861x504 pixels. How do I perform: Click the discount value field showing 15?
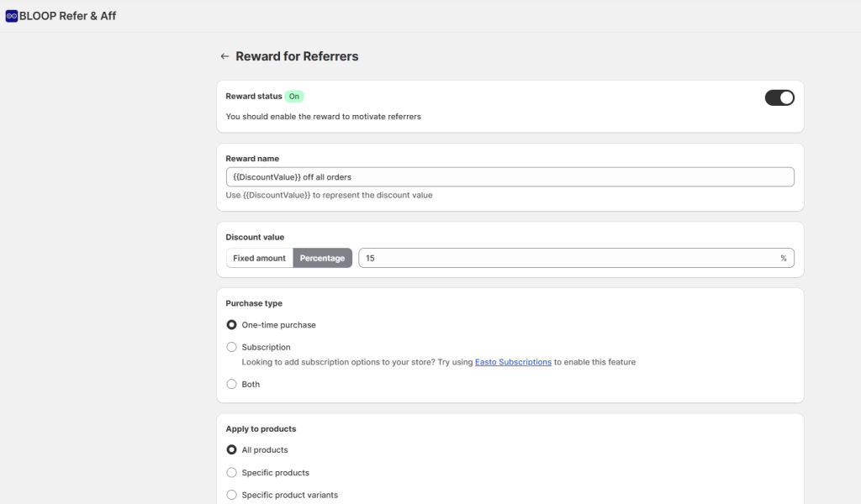click(563, 258)
